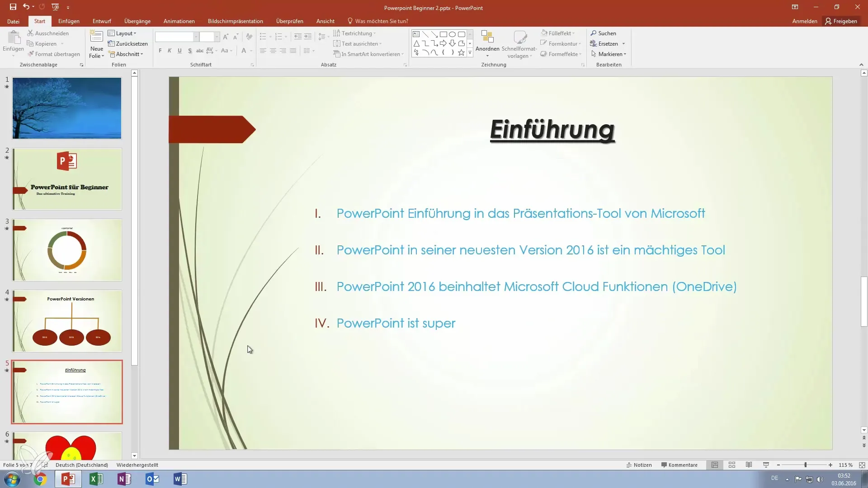Toggle underline formatting (U)
The height and width of the screenshot is (488, 868).
(179, 51)
